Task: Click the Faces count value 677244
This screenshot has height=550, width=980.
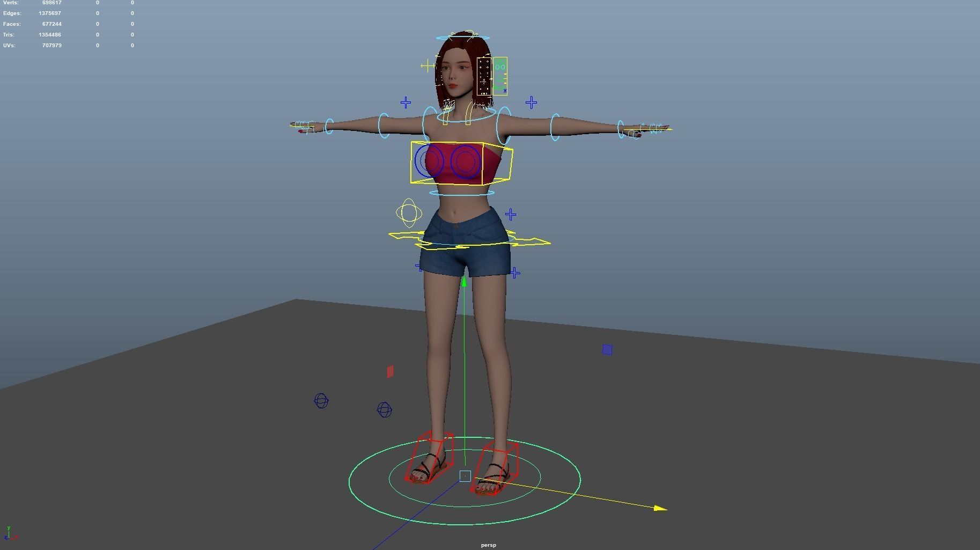Action: (x=51, y=24)
